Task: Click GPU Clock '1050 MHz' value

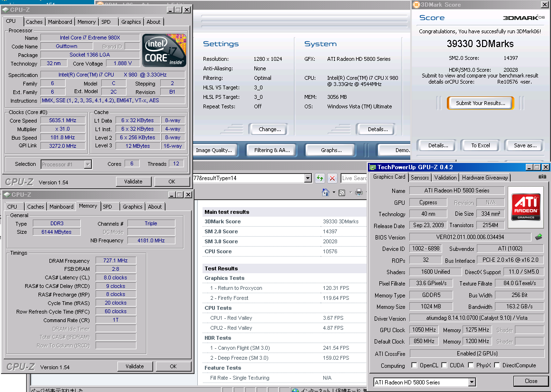Action: pyautogui.click(x=424, y=330)
